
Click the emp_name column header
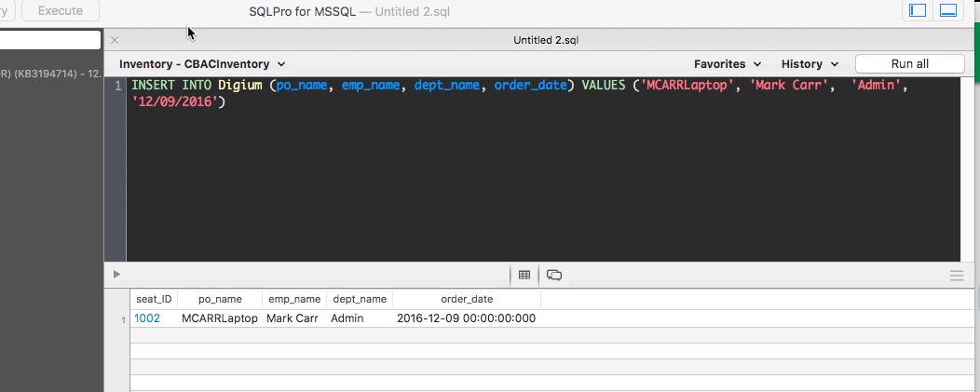294,299
